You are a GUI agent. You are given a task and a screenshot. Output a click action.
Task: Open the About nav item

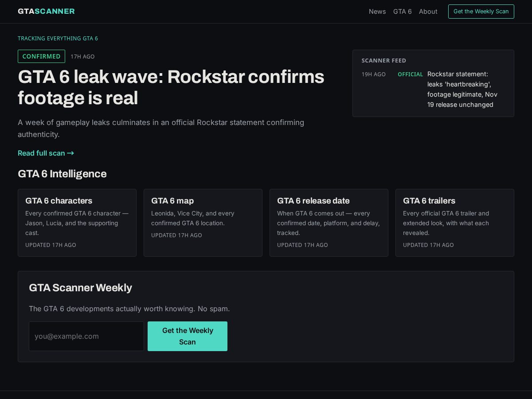coord(428,12)
